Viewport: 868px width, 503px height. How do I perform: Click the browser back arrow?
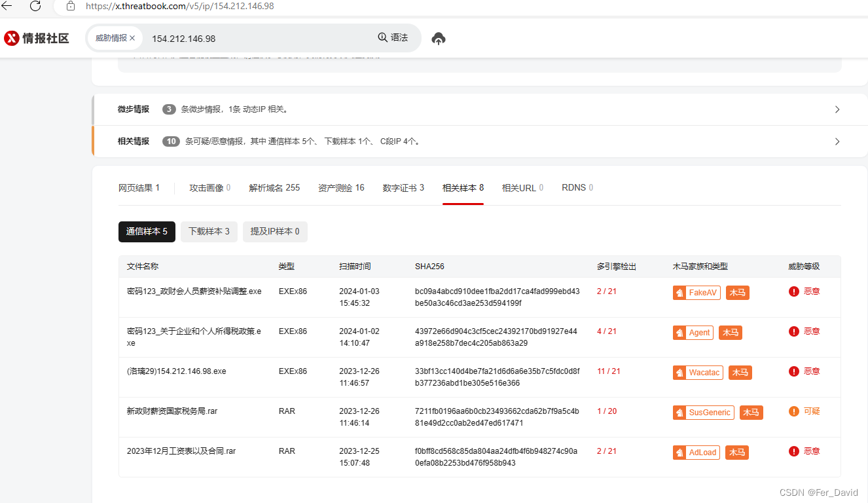point(7,5)
